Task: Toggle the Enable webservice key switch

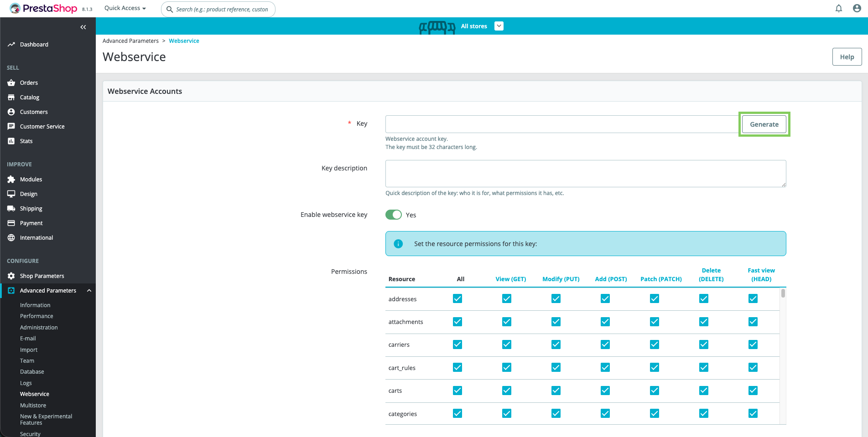Action: [393, 215]
